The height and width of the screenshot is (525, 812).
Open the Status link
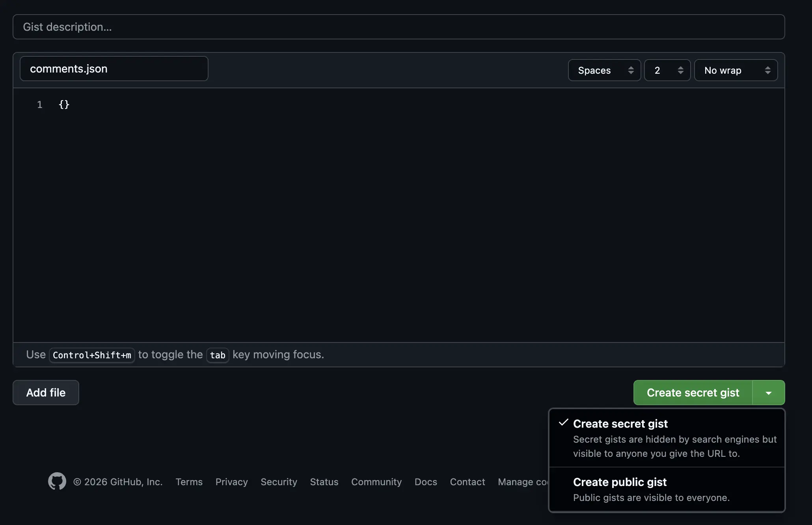[324, 482]
